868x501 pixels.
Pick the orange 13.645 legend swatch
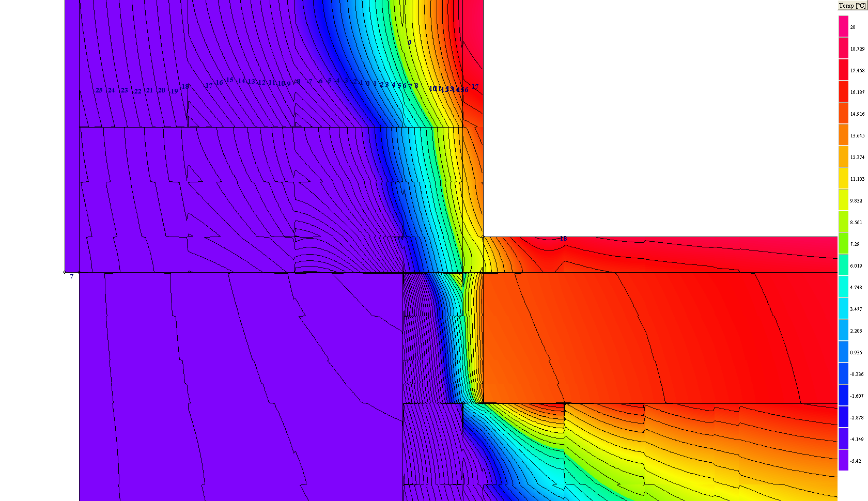coord(843,134)
